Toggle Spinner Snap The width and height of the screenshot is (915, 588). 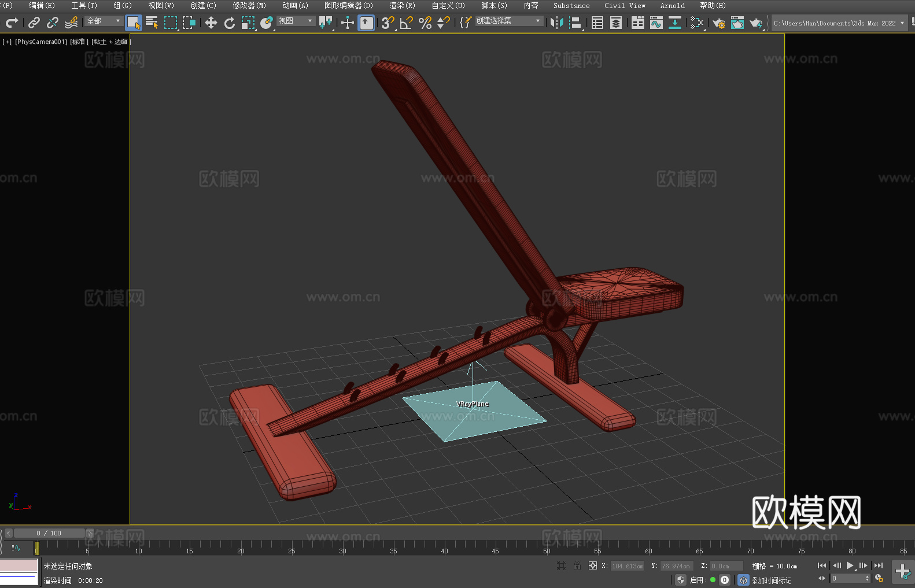[x=444, y=23]
